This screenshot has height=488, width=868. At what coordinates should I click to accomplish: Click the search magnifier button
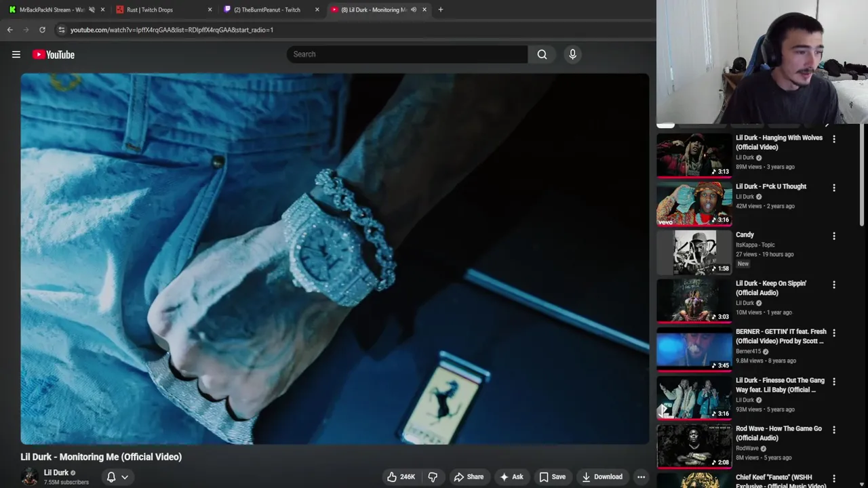pyautogui.click(x=542, y=54)
